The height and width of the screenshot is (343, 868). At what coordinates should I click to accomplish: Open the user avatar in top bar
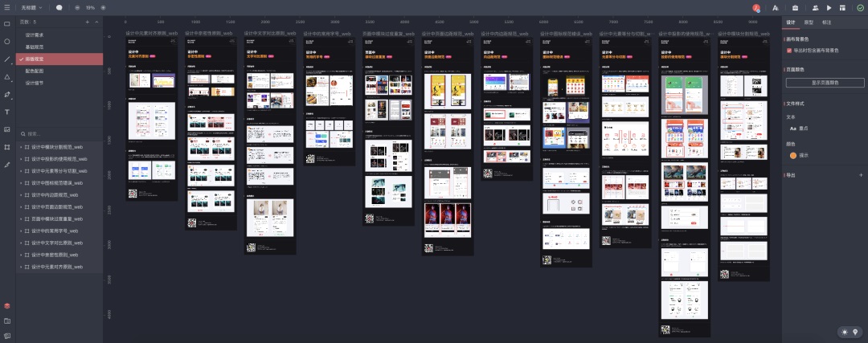point(756,8)
